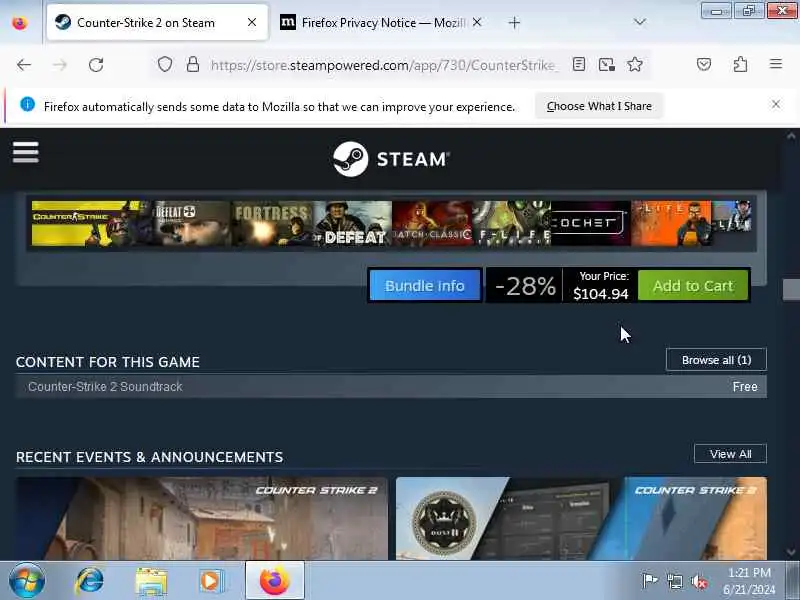
Task: Select Half-Life Opposing Force thumbnail
Action: click(512, 223)
